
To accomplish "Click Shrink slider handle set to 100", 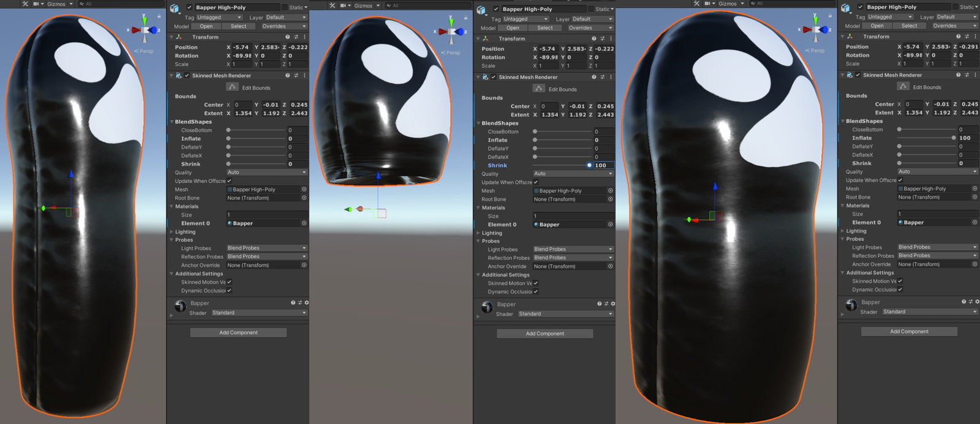I will coord(589,165).
